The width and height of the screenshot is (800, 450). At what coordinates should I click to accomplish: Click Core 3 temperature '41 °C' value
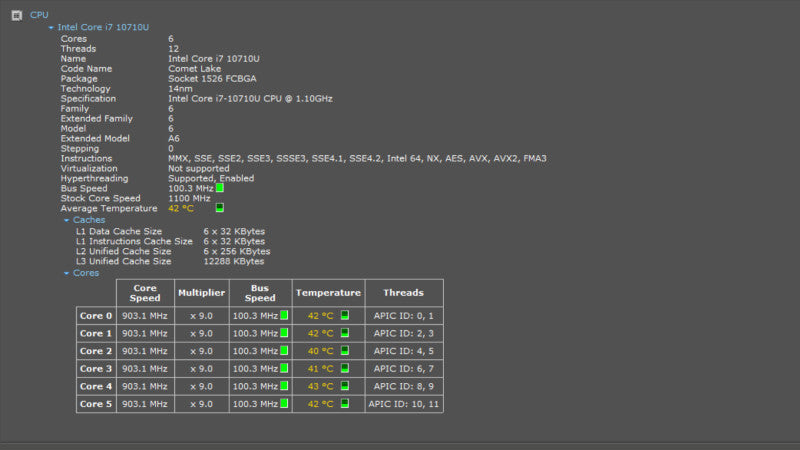320,368
